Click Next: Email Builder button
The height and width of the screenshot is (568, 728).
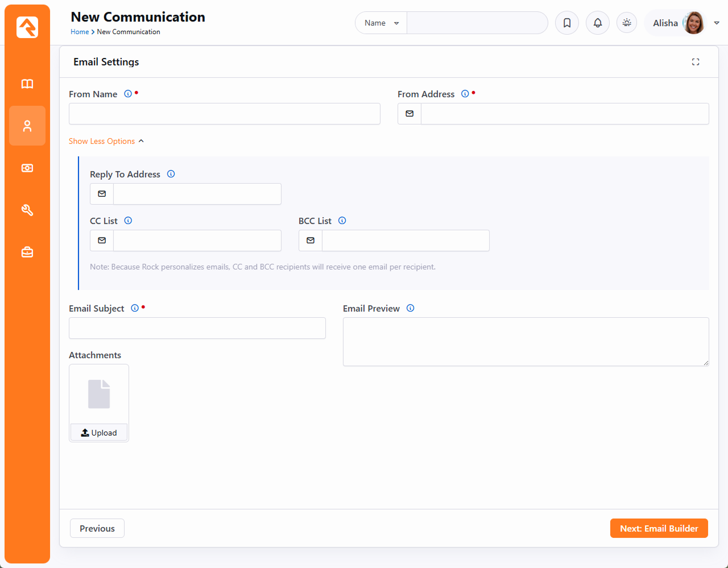[x=659, y=528]
